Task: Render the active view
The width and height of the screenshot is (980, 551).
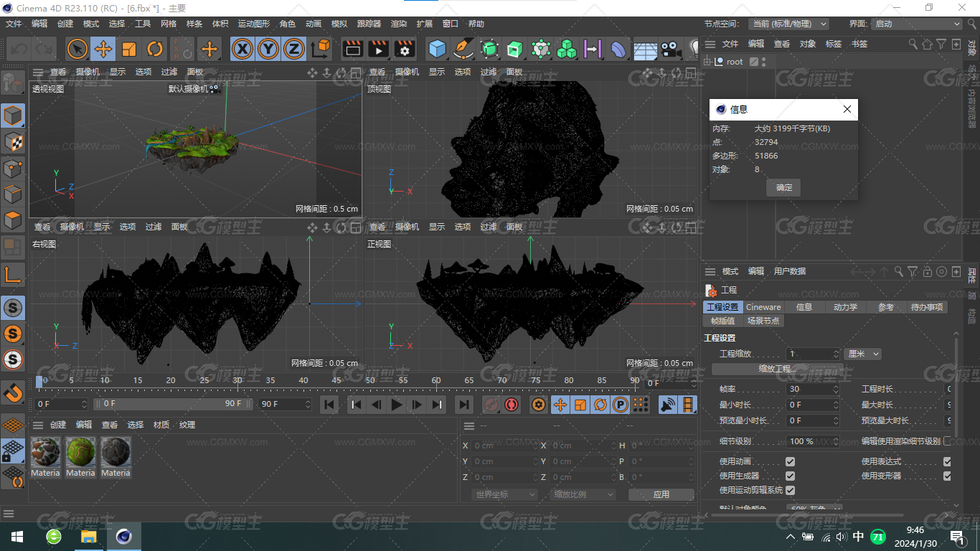Action: pos(352,49)
